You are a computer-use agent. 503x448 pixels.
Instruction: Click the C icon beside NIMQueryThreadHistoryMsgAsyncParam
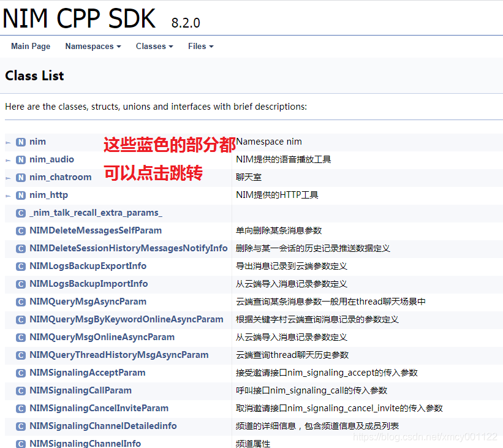pos(21,355)
